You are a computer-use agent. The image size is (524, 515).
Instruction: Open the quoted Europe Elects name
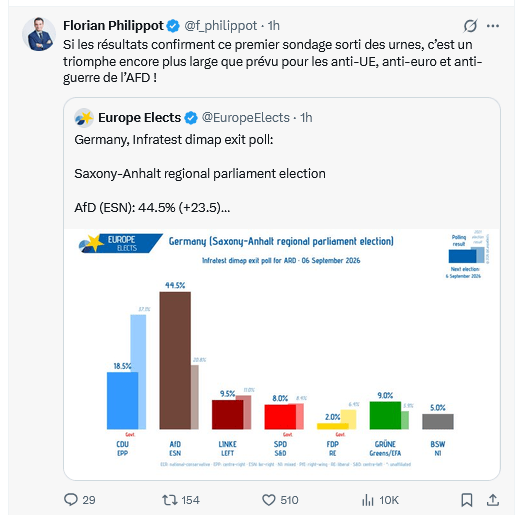(x=139, y=118)
